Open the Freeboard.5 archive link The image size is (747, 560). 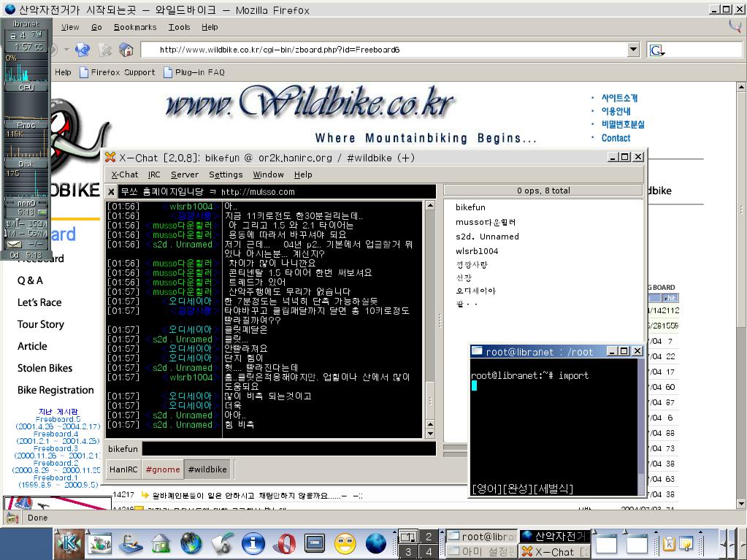click(58, 420)
